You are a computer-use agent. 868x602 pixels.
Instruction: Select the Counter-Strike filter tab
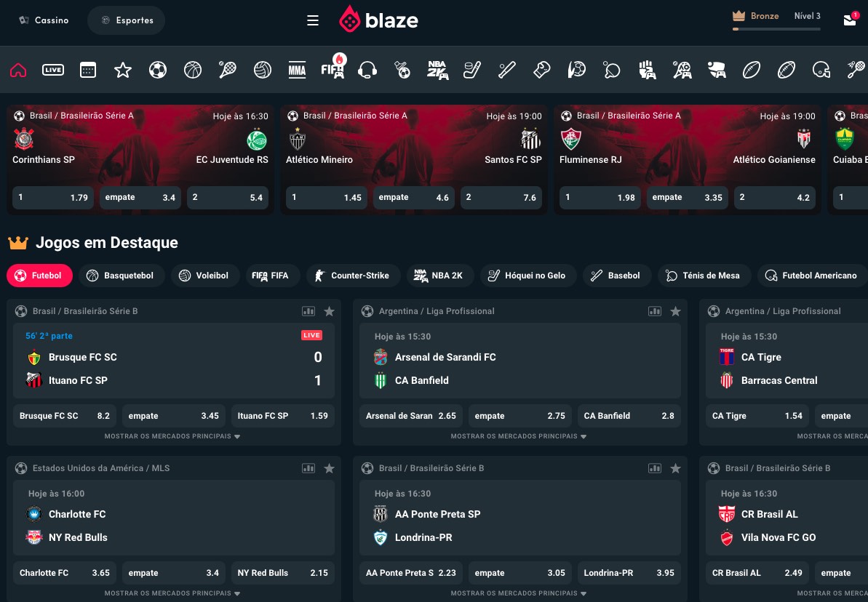pos(353,276)
